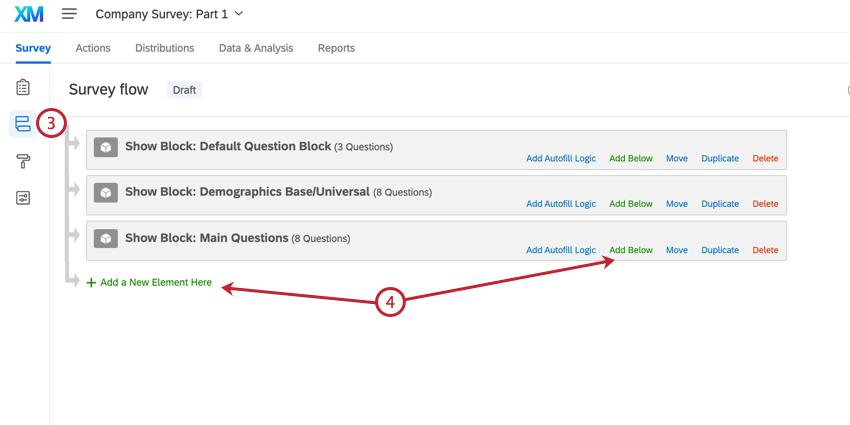Click Move on the Main Questions block
This screenshot has width=850, height=425.
click(677, 250)
